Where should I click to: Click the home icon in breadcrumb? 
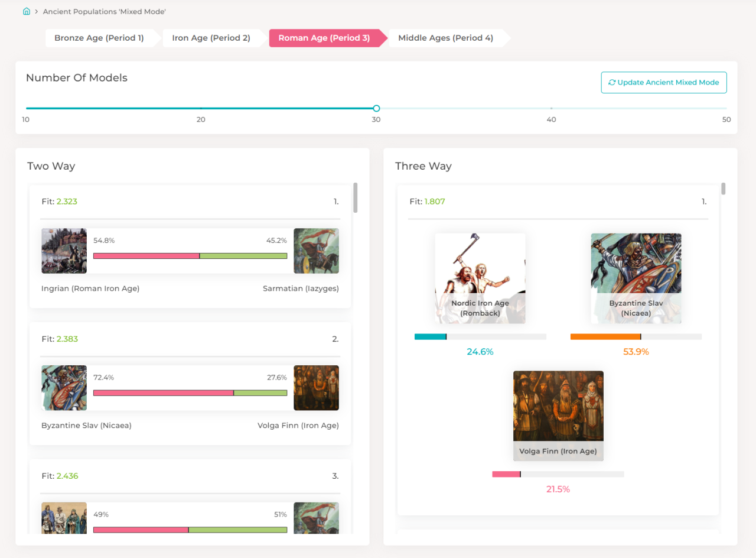pyautogui.click(x=27, y=11)
